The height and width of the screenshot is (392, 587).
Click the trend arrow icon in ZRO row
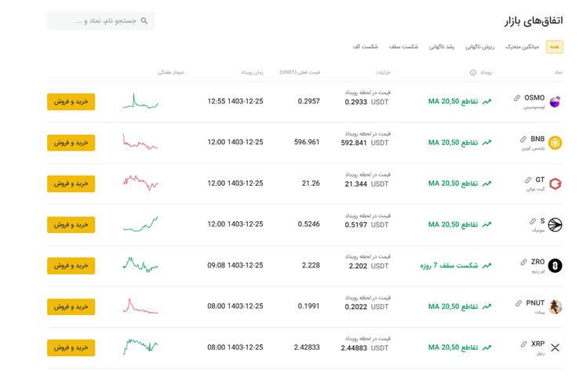pyautogui.click(x=487, y=266)
